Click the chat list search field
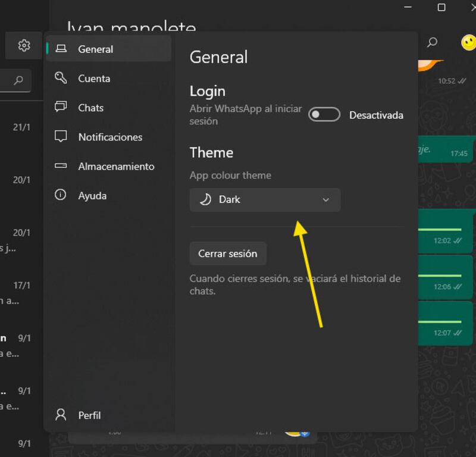476x457 pixels. tap(7, 80)
